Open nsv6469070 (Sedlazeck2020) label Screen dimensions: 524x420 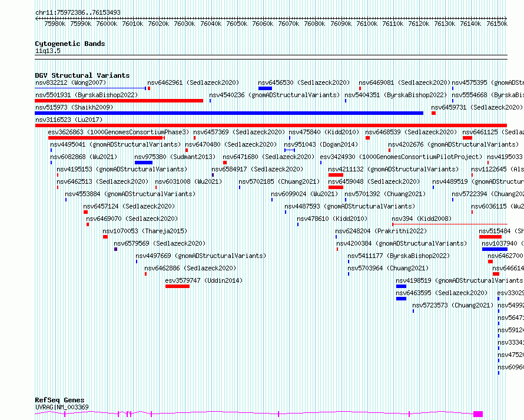[132, 219]
